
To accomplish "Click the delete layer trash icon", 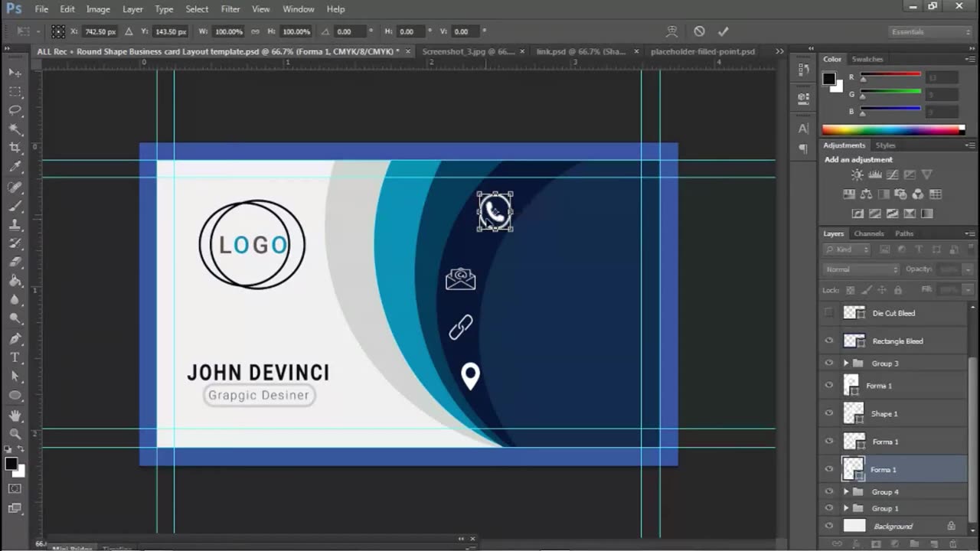I will 953,544.
